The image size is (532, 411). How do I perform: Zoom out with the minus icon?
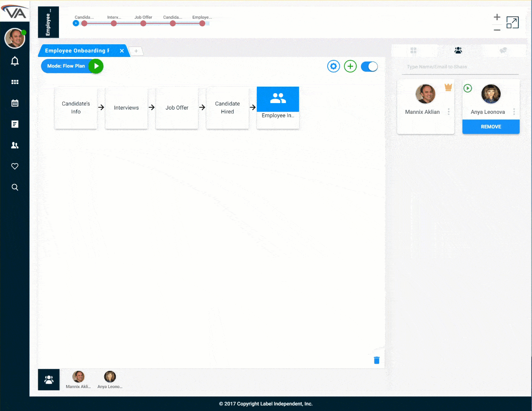(x=497, y=30)
